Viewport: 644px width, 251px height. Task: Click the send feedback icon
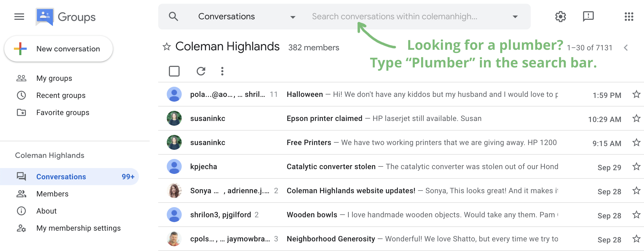point(588,17)
